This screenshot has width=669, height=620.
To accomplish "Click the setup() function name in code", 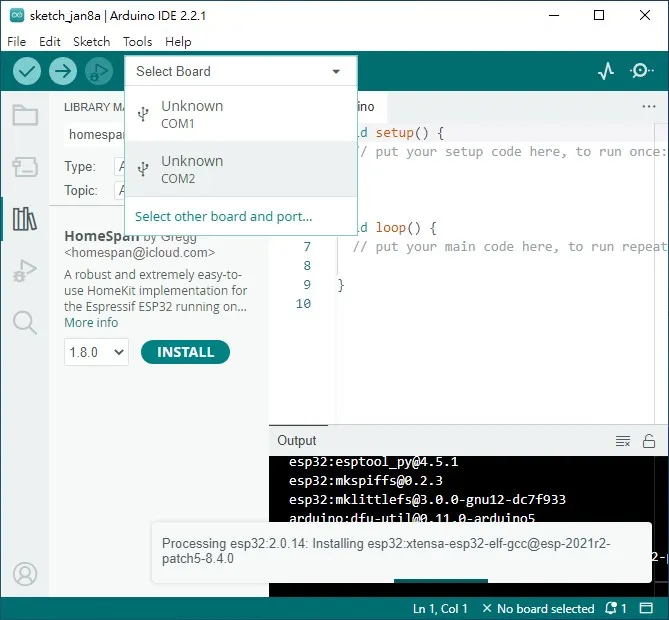I will 395,133.
